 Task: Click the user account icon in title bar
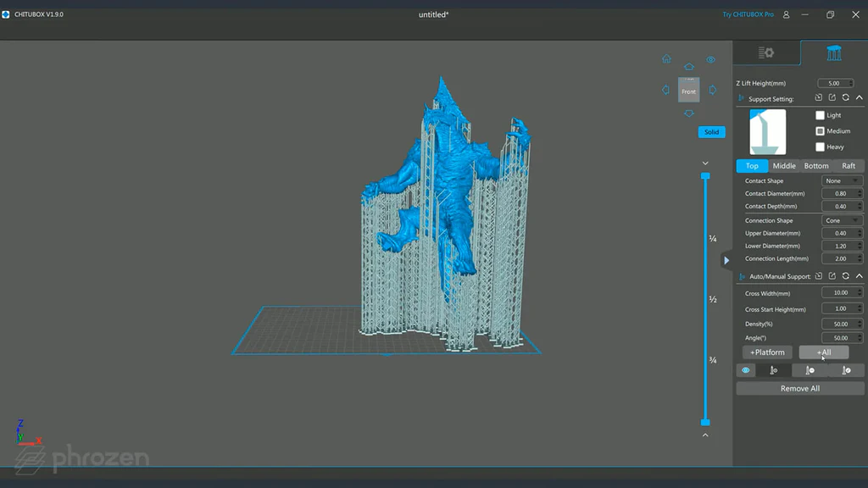(x=786, y=14)
